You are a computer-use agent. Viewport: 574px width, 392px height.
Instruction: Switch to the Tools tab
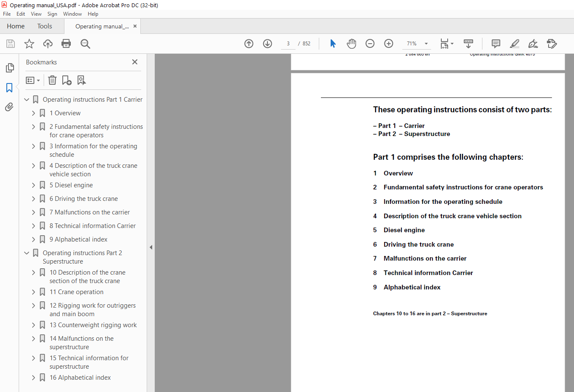coord(45,26)
